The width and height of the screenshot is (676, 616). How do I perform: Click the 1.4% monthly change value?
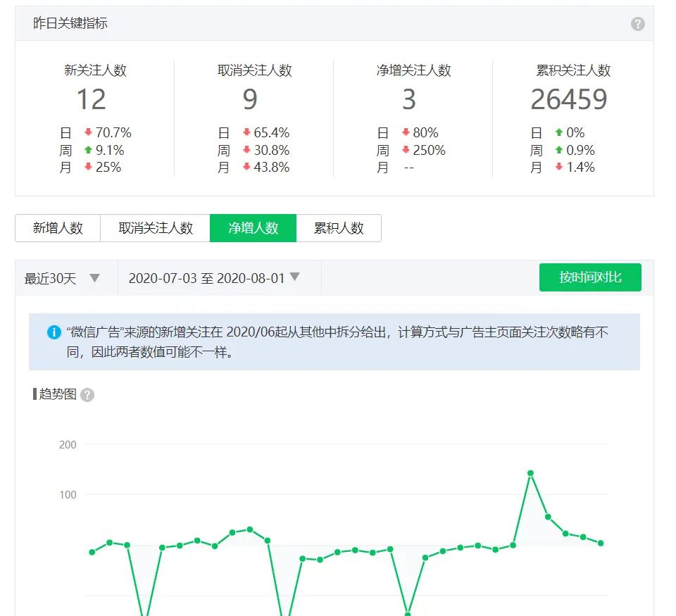[x=580, y=167]
